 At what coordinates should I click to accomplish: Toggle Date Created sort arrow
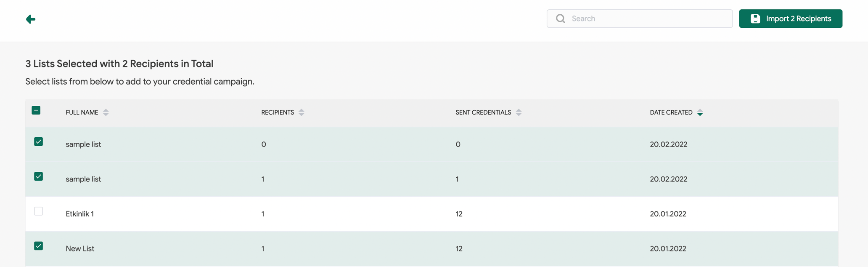[700, 112]
